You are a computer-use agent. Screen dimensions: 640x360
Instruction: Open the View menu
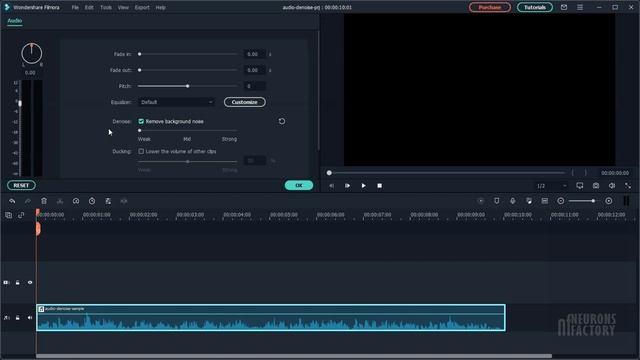pyautogui.click(x=123, y=7)
